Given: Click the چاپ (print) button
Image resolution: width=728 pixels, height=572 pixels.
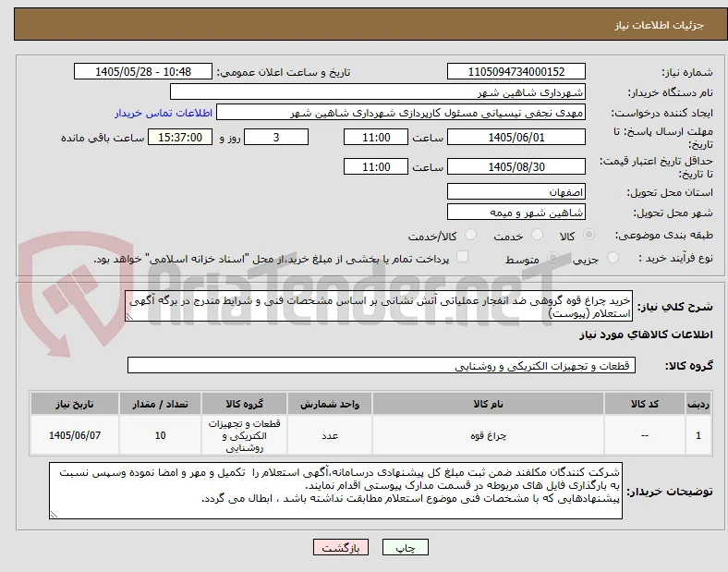Looking at the screenshot, I should click(405, 547).
